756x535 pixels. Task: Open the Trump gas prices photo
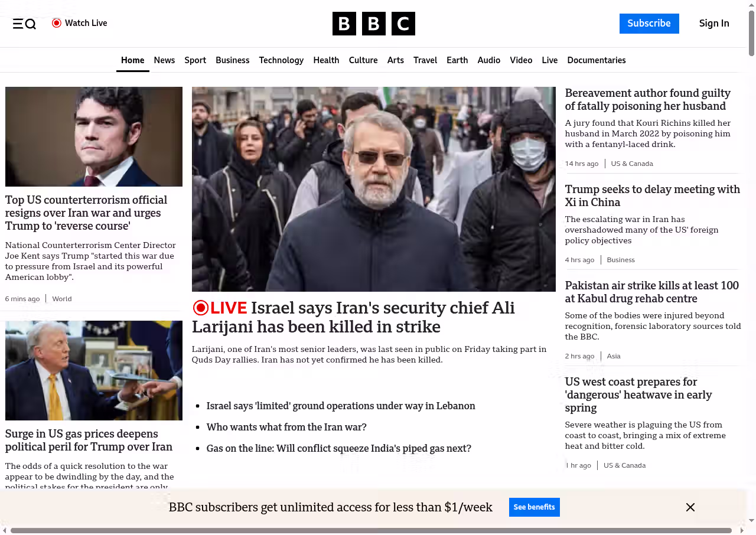click(94, 370)
